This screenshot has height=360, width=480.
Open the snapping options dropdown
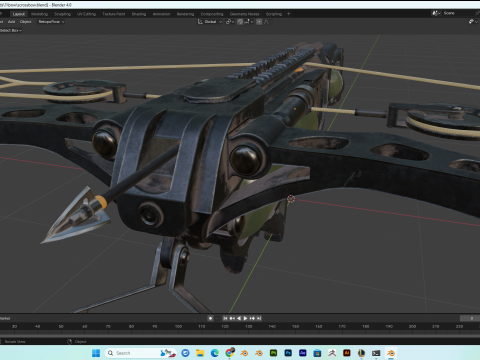pyautogui.click(x=249, y=22)
